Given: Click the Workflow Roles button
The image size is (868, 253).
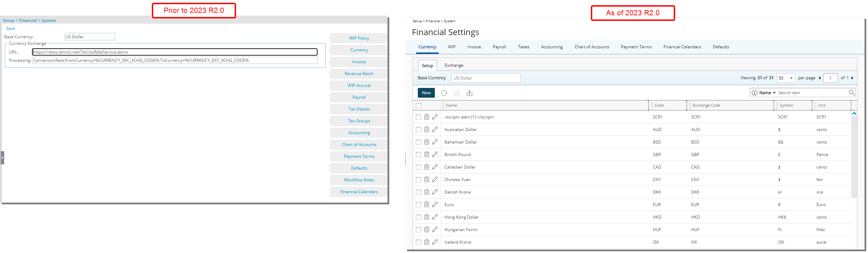Looking at the screenshot, I should click(359, 180).
